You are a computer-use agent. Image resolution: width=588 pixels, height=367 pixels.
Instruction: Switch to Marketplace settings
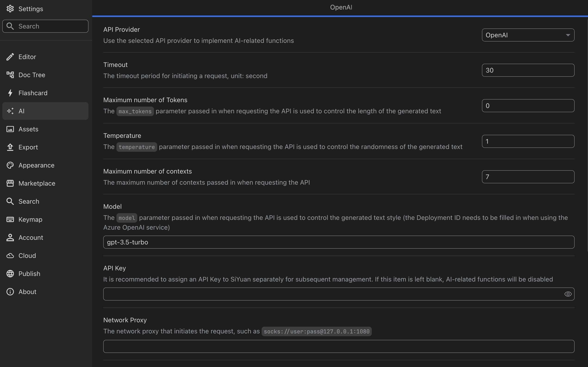click(x=45, y=183)
